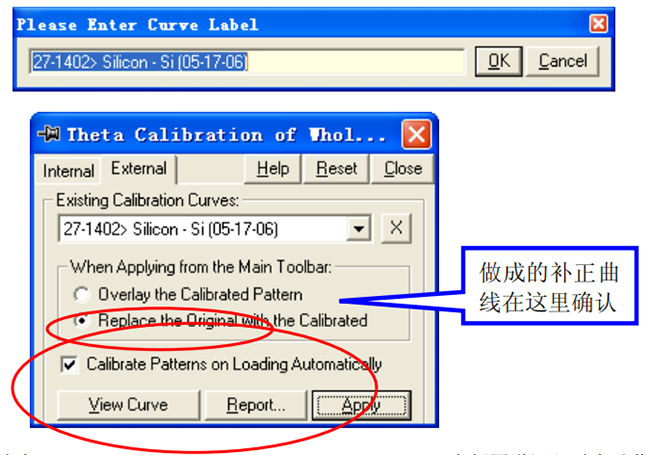Image resolution: width=650 pixels, height=455 pixels.
Task: Open Help in Theta Calibration dialog
Action: click(272, 169)
